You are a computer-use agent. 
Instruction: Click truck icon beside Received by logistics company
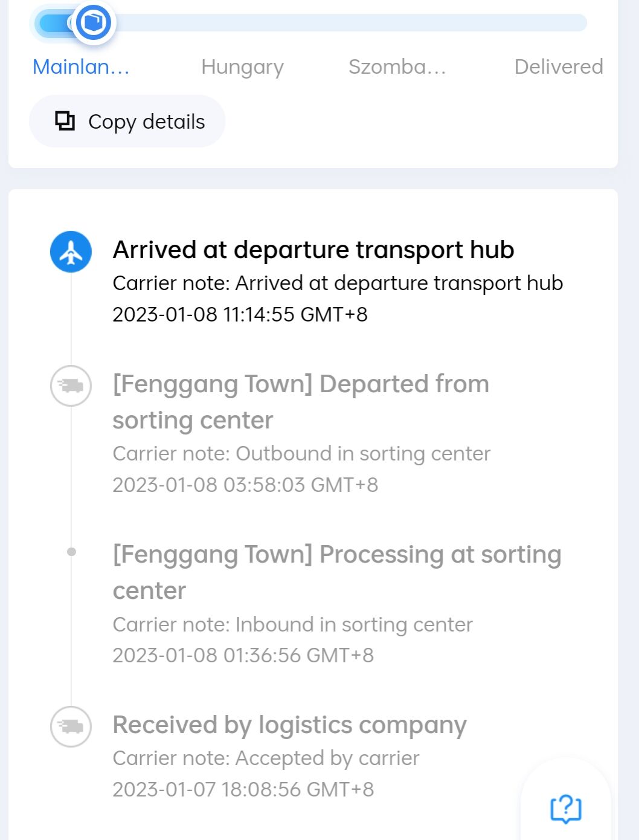71,726
